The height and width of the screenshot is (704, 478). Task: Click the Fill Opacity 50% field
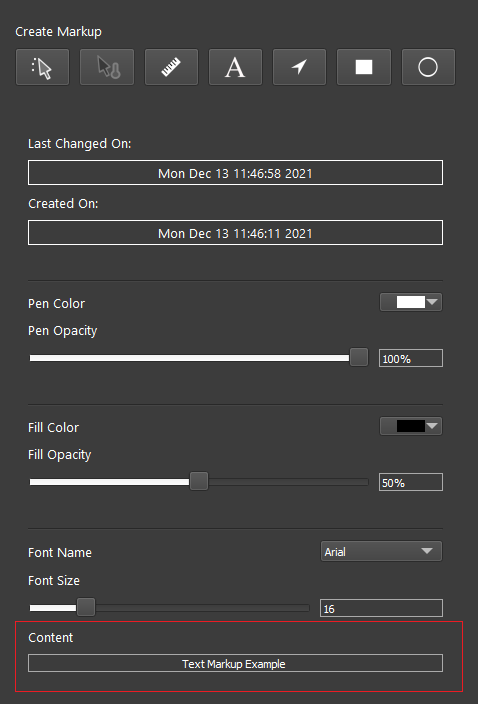coord(411,482)
